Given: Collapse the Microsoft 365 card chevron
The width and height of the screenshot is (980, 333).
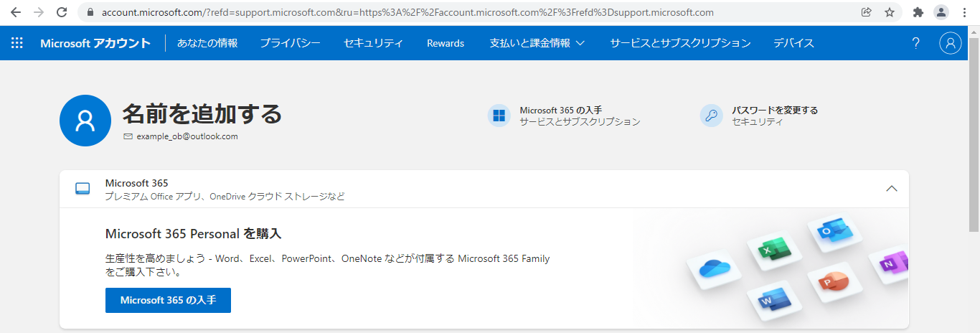Looking at the screenshot, I should 892,189.
